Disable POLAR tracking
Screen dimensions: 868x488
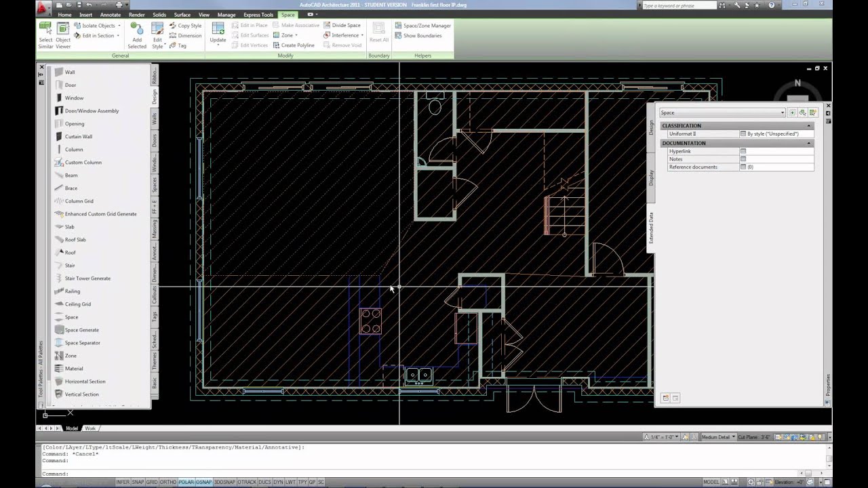(186, 482)
